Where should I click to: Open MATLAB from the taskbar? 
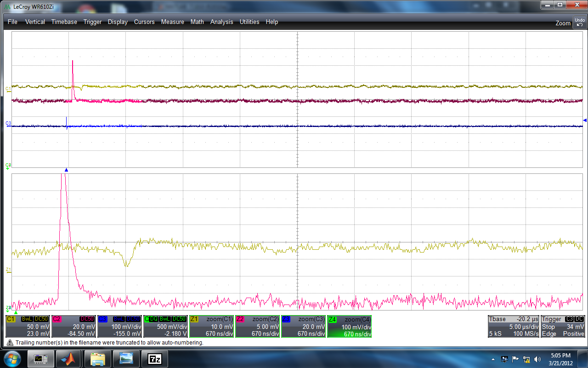(68, 358)
